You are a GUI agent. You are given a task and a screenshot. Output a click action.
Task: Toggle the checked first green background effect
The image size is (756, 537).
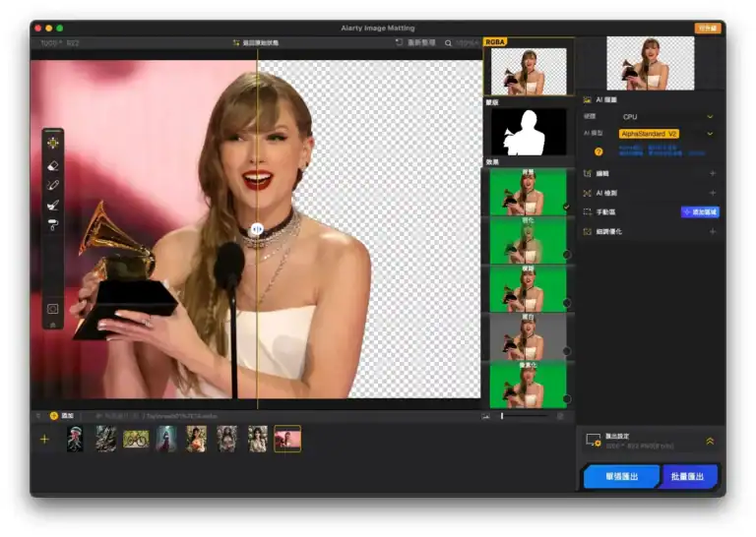coord(566,207)
